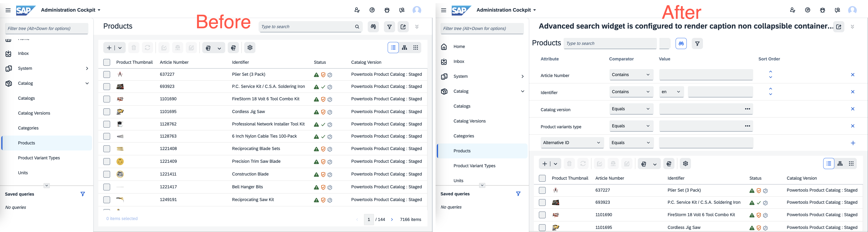Open Catalog version Equals comparator dropdown

631,109
